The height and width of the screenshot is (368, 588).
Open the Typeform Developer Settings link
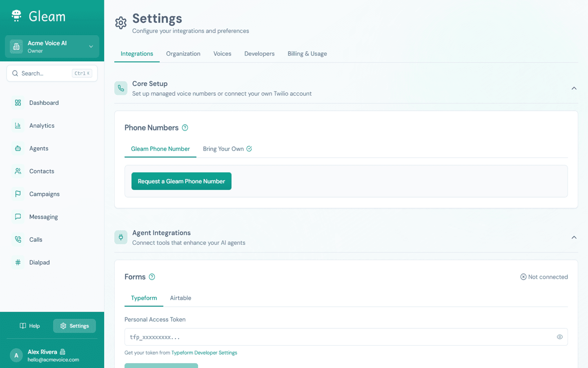[204, 352]
